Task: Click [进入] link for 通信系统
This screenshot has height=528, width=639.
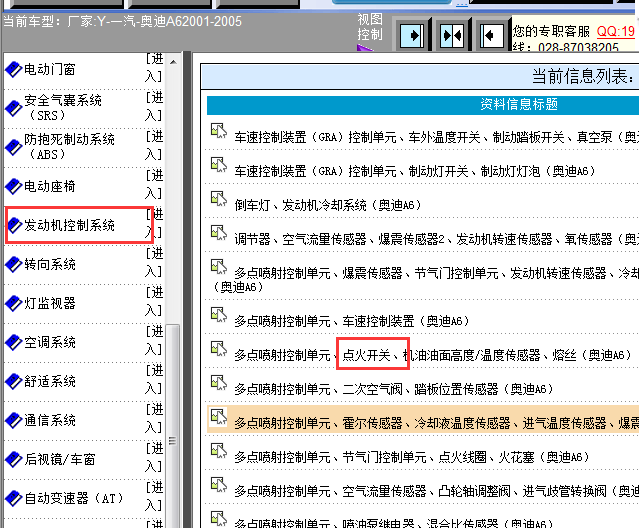Action: [x=154, y=419]
